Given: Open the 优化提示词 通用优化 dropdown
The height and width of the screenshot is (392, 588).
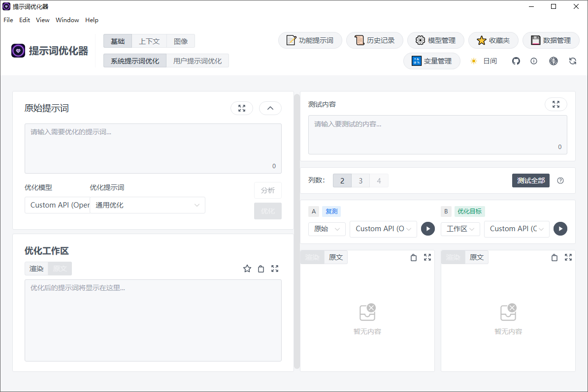Looking at the screenshot, I should pyautogui.click(x=147, y=205).
